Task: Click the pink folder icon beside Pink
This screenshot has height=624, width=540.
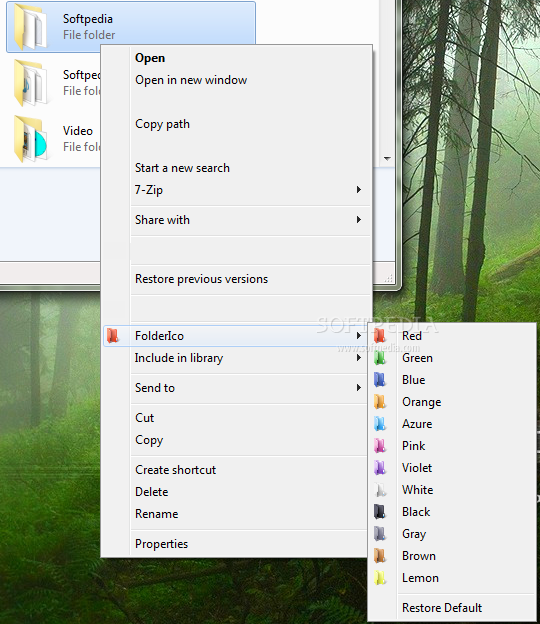Action: coord(380,445)
